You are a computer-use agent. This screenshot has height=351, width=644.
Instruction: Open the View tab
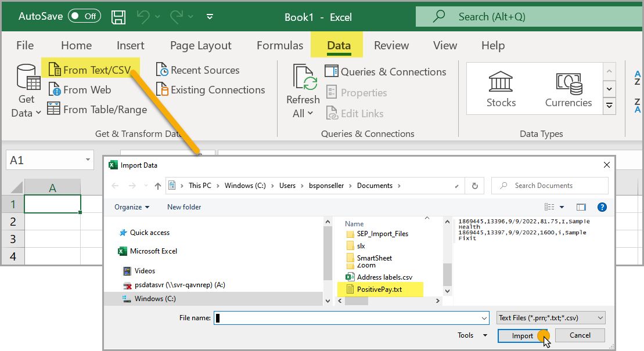[445, 45]
